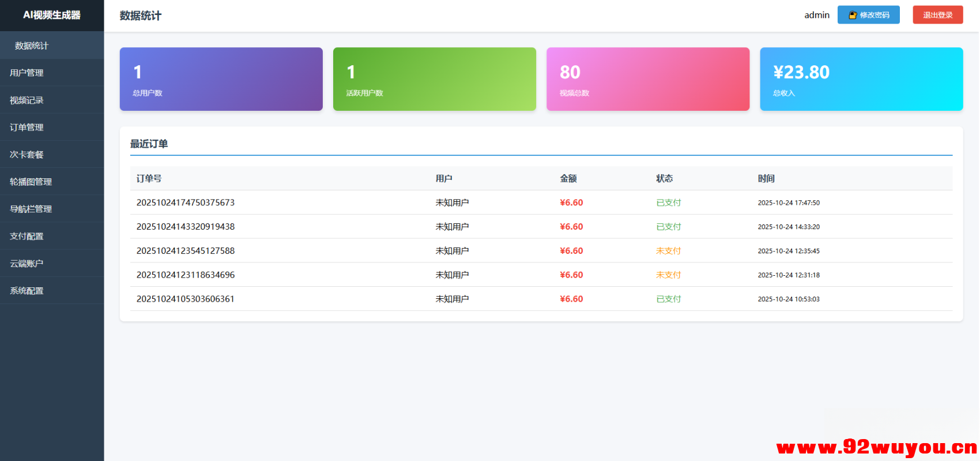
Task: Open 数据统计 in the sidebar
Action: point(32,46)
